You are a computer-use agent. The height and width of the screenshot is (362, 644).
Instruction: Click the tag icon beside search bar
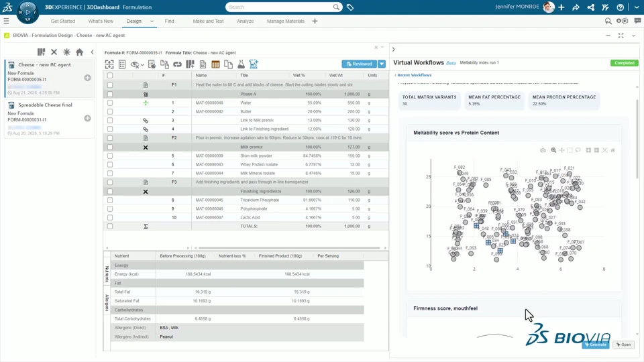click(350, 7)
